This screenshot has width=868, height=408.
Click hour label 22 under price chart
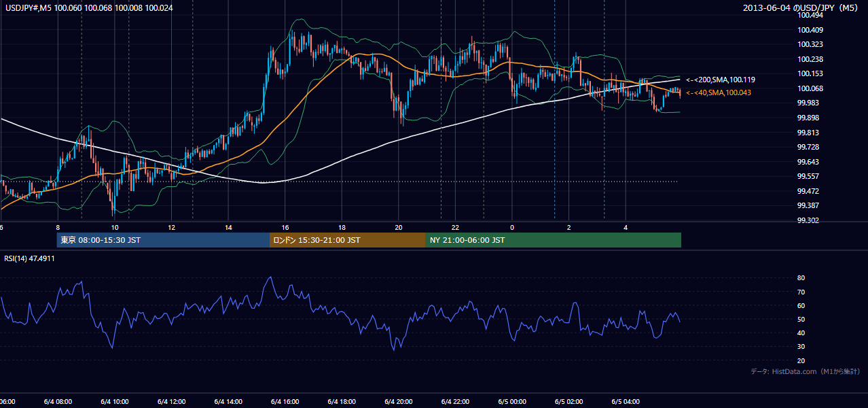pos(455,228)
